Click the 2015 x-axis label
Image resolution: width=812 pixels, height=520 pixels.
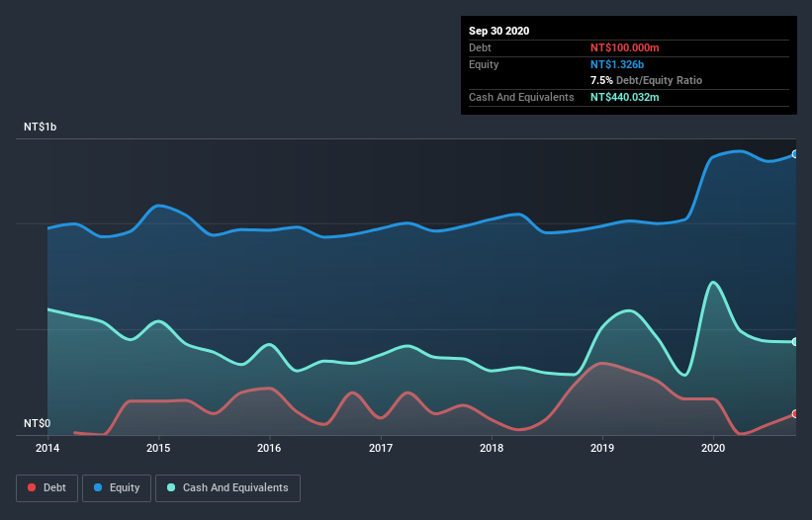point(158,448)
